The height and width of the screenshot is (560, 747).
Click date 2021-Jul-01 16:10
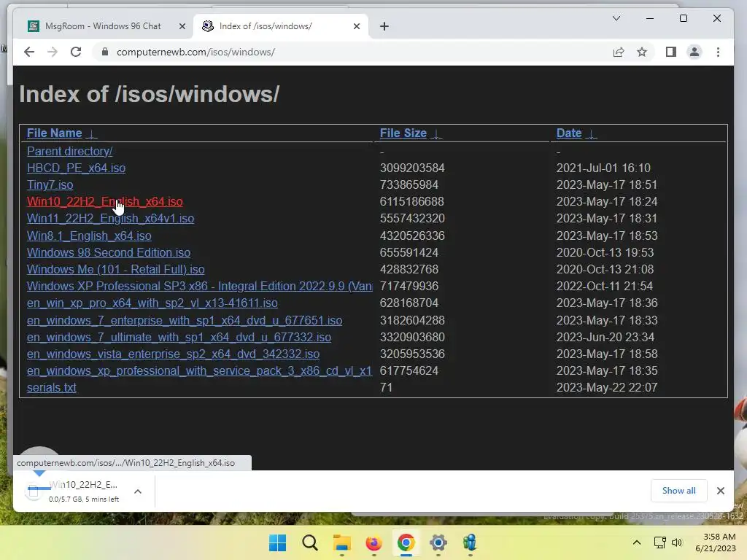point(603,168)
